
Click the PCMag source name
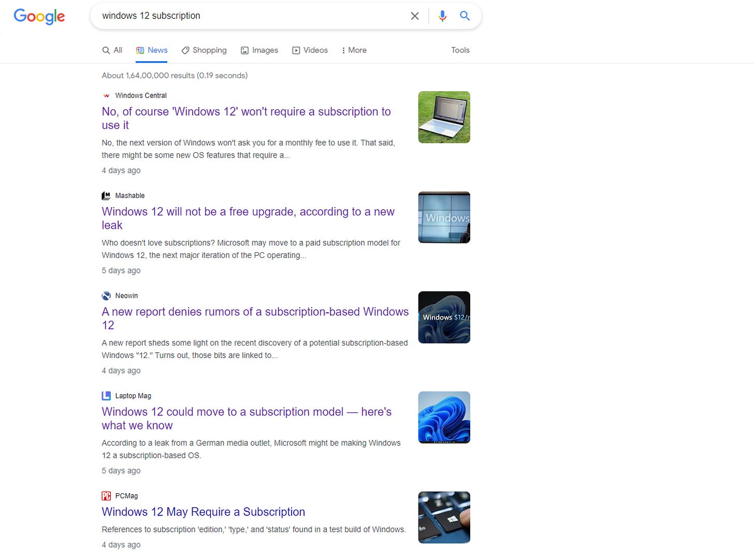[x=126, y=496]
